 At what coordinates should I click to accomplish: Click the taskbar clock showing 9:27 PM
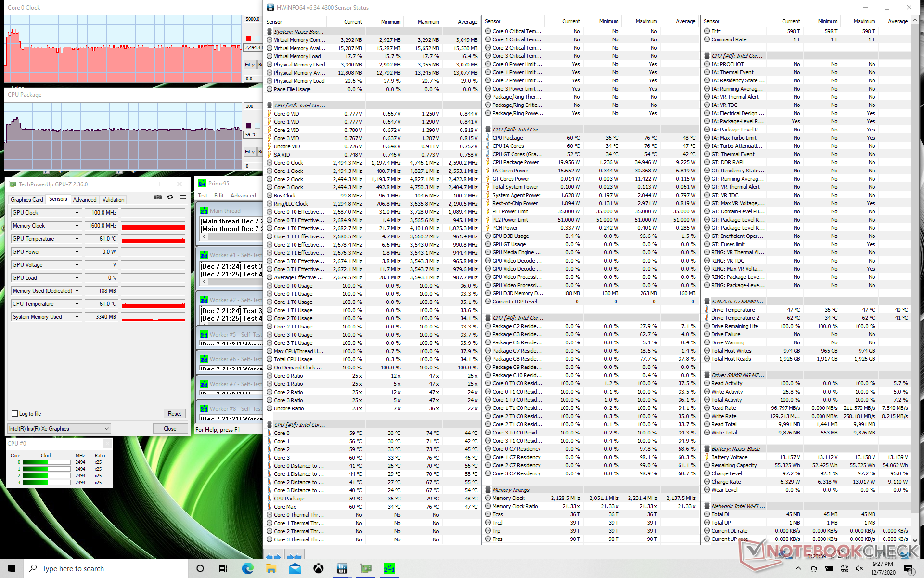coord(883,568)
